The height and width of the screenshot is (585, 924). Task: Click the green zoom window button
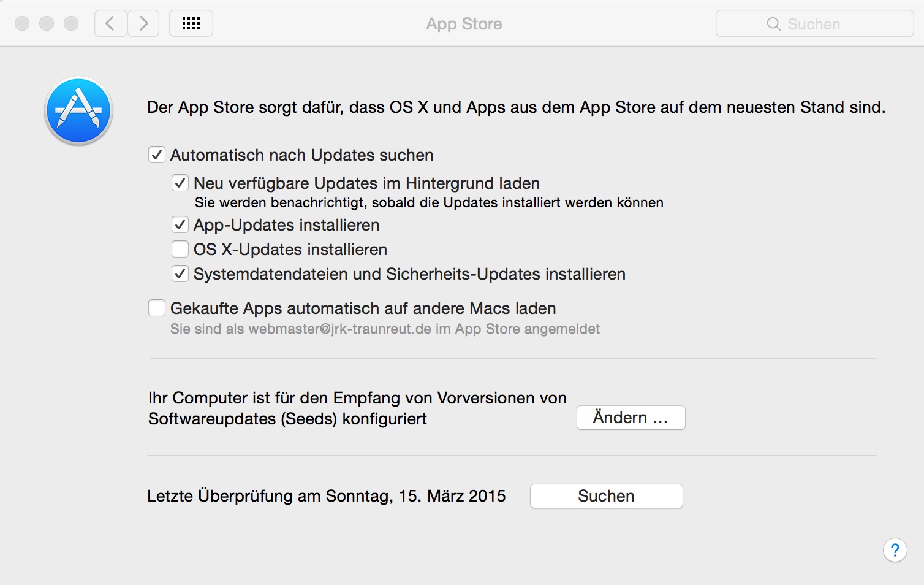tap(71, 23)
